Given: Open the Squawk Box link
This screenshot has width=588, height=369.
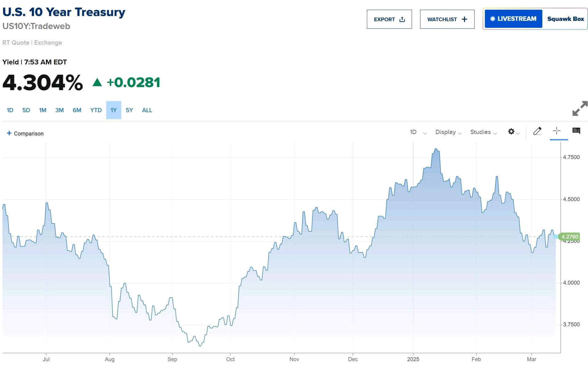Looking at the screenshot, I should coord(565,19).
